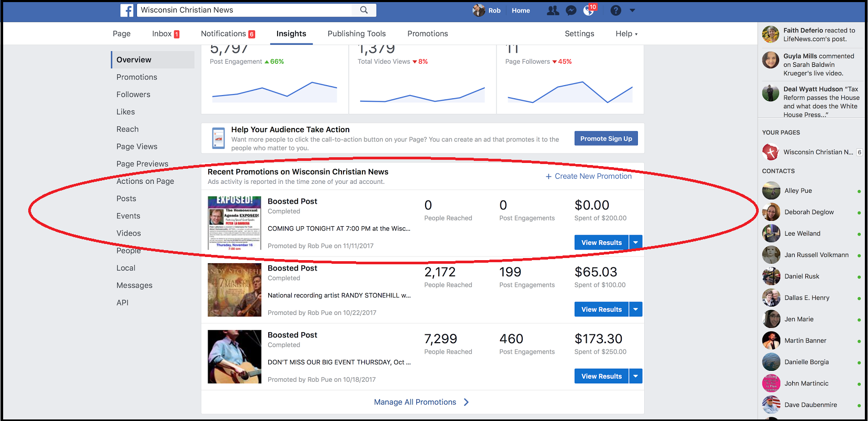Click the Facebook logo icon
This screenshot has width=868, height=421.
coord(127,10)
